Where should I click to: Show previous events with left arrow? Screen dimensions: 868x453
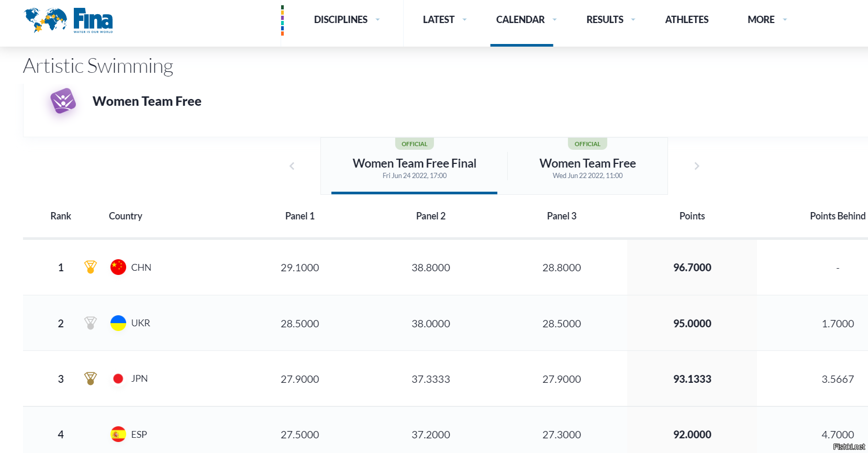pyautogui.click(x=292, y=166)
